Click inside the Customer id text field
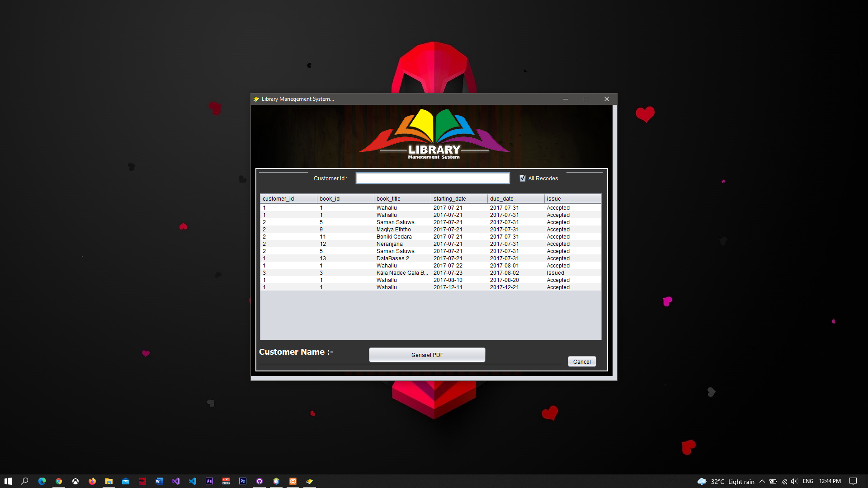The image size is (868, 488). pyautogui.click(x=432, y=178)
